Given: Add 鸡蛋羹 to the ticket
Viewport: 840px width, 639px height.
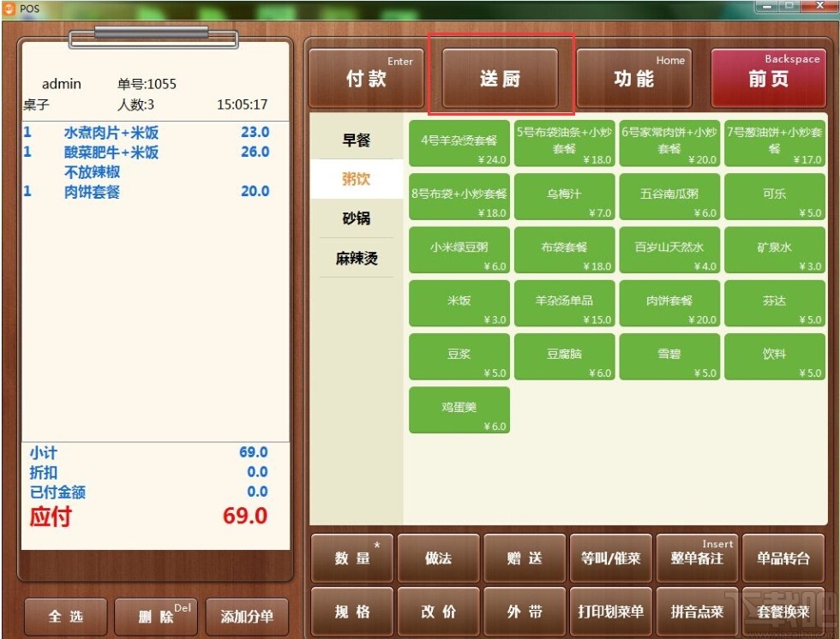Looking at the screenshot, I should tap(459, 409).
